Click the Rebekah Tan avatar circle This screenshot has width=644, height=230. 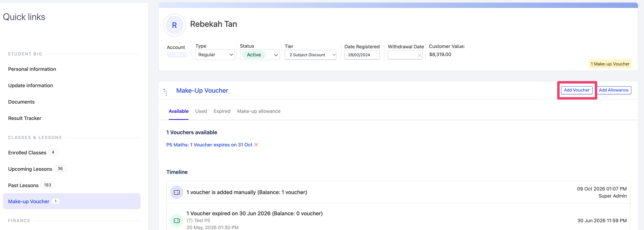[x=174, y=25]
